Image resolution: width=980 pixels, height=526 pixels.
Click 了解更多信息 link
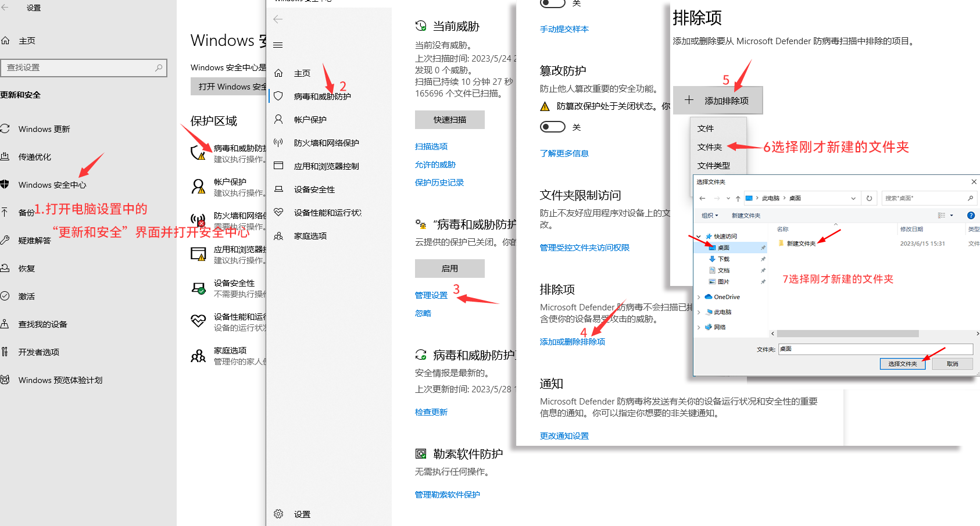[x=564, y=153]
